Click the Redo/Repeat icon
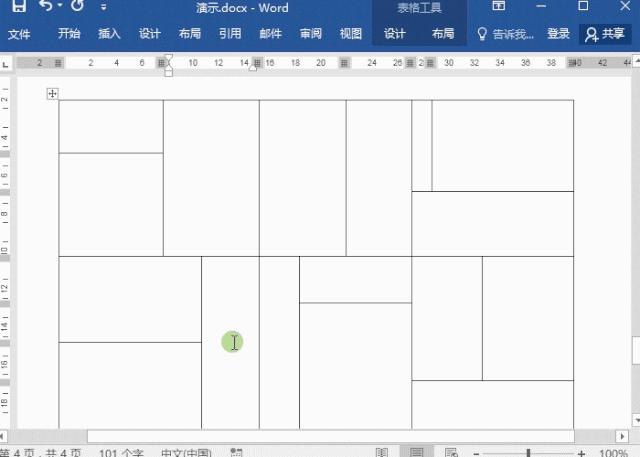The width and height of the screenshot is (640, 457). [77, 6]
